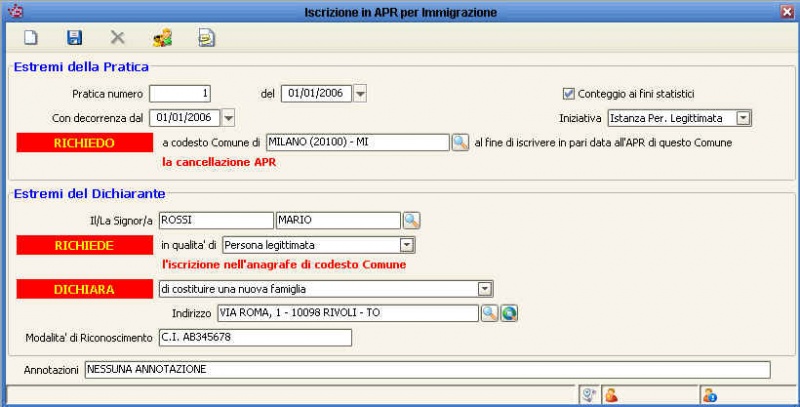Search person with magnifier next to MARIO

tap(411, 220)
